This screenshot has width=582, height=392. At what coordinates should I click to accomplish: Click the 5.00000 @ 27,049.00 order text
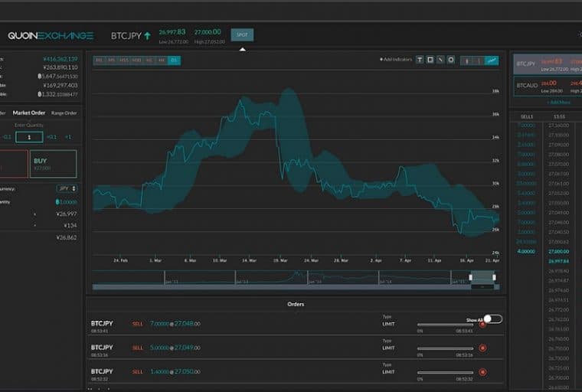point(175,348)
